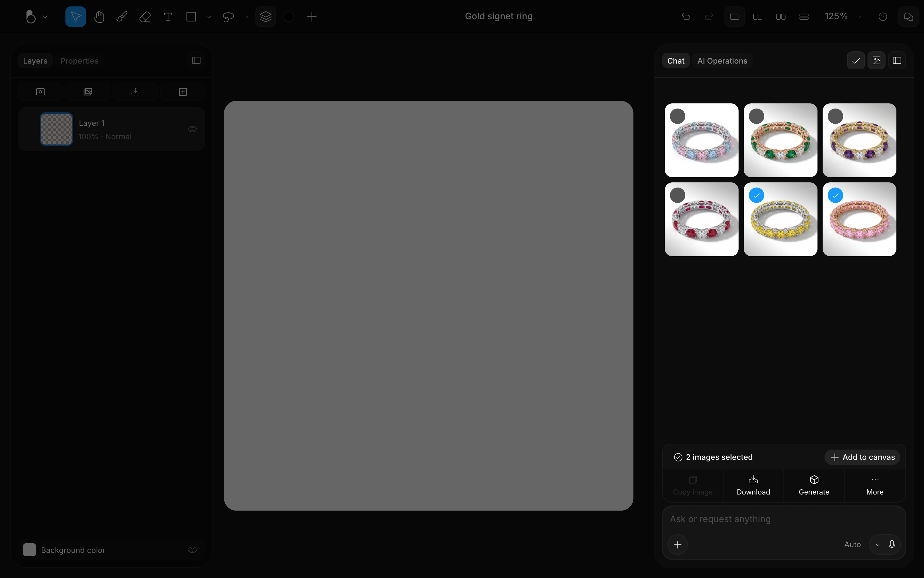Select the Hand pan tool

pos(99,17)
